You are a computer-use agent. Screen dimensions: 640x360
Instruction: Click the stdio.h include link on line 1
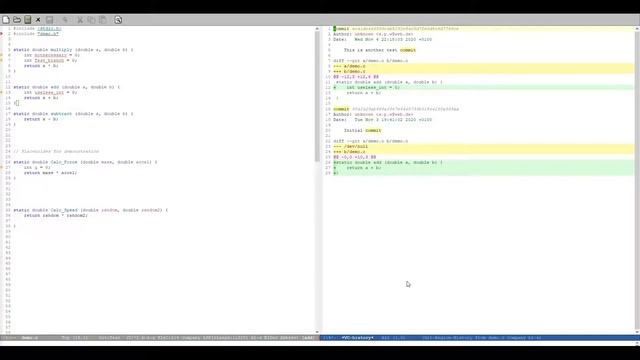click(49, 29)
